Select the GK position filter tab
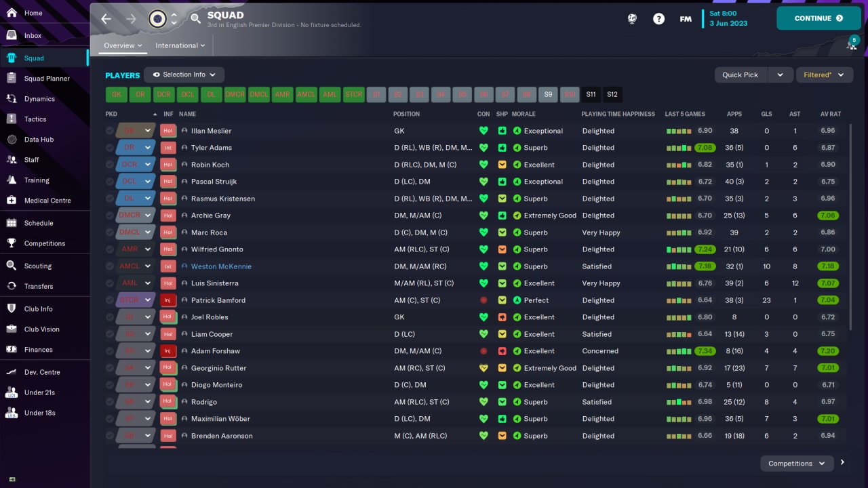868x488 pixels. click(117, 95)
